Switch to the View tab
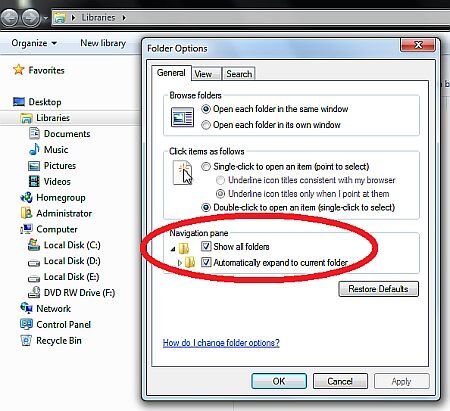The width and height of the screenshot is (450, 411). (203, 74)
